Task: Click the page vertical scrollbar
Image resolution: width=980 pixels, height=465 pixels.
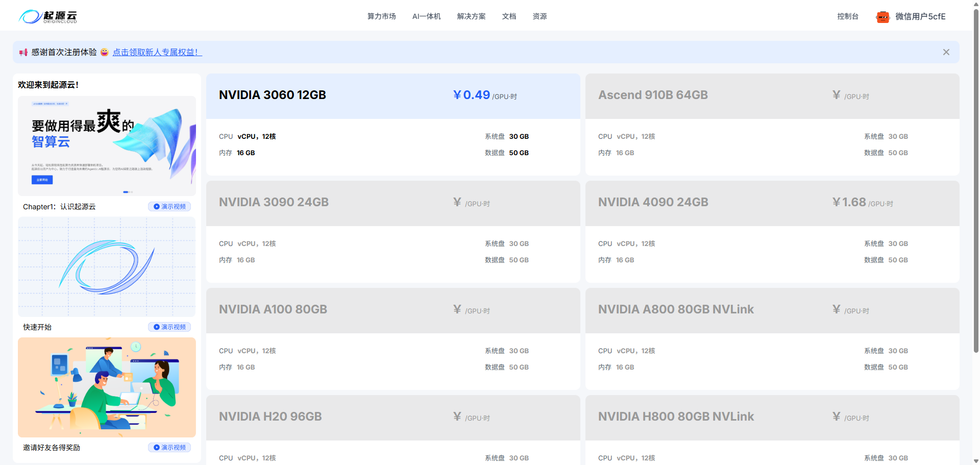Action: (x=976, y=180)
